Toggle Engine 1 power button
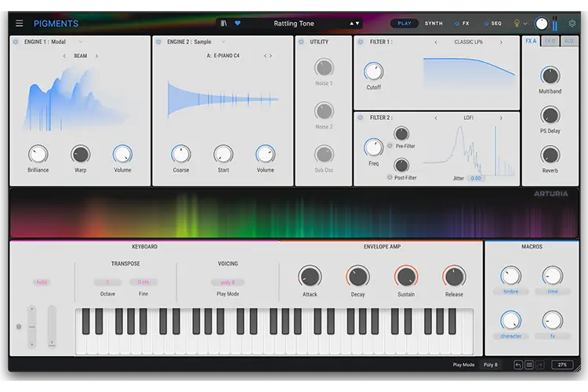Image resolution: width=588 pixels, height=392 pixels. 16,42
